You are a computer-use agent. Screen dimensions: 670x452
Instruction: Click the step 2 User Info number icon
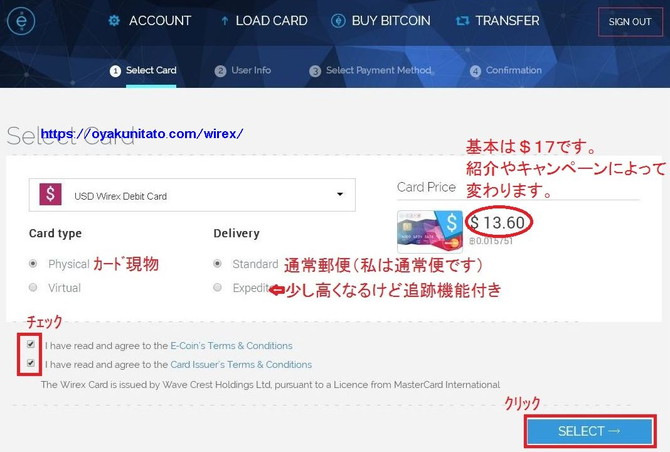coord(220,71)
